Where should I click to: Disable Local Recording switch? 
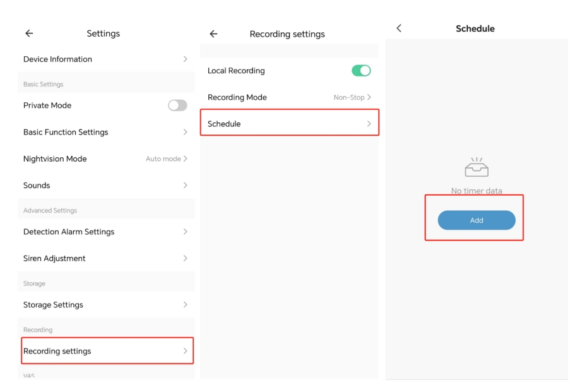tap(361, 71)
